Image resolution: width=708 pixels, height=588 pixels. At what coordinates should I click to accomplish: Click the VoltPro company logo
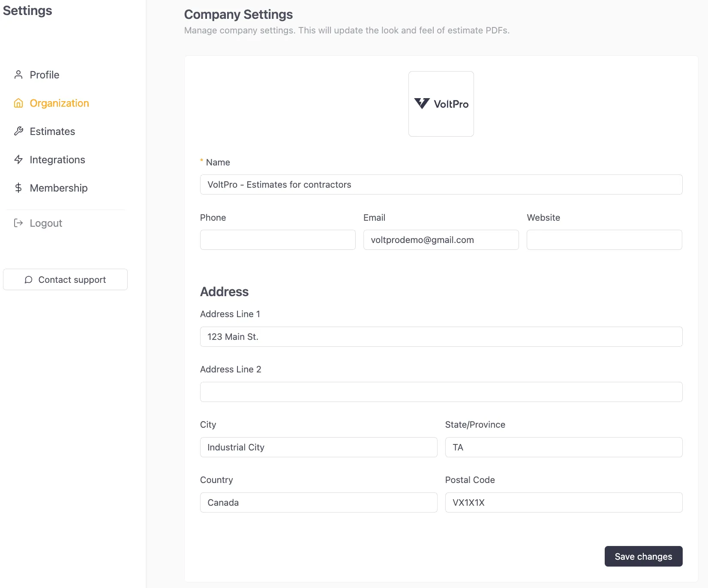tap(441, 104)
